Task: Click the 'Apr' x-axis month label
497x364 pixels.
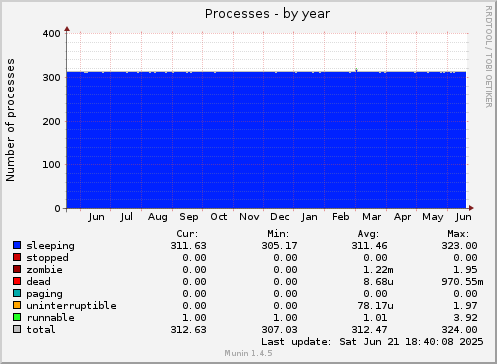Action: 402,217
